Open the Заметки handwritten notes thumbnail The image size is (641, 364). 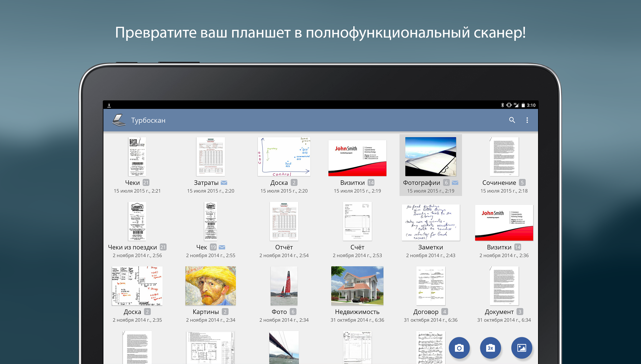(431, 223)
